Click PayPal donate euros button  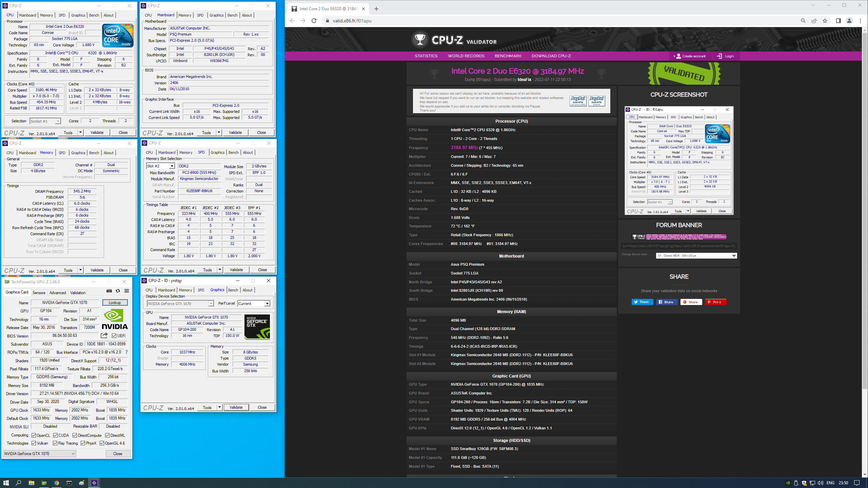click(596, 101)
